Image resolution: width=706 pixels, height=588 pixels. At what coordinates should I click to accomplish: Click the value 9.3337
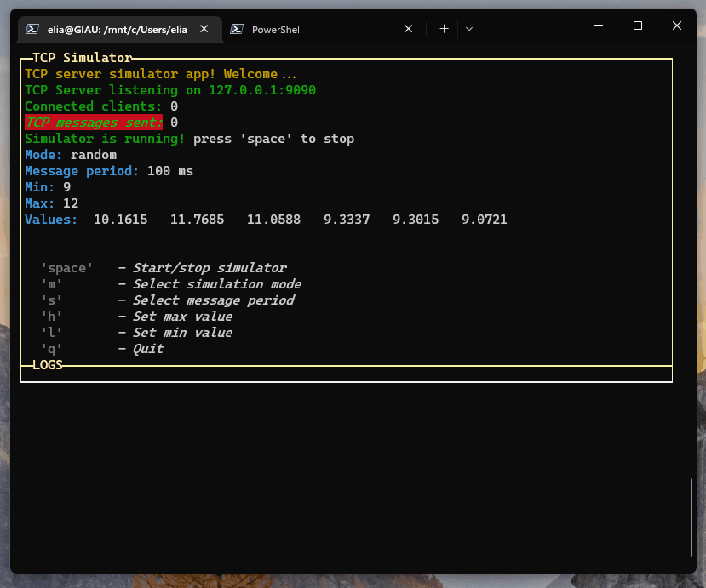point(347,220)
